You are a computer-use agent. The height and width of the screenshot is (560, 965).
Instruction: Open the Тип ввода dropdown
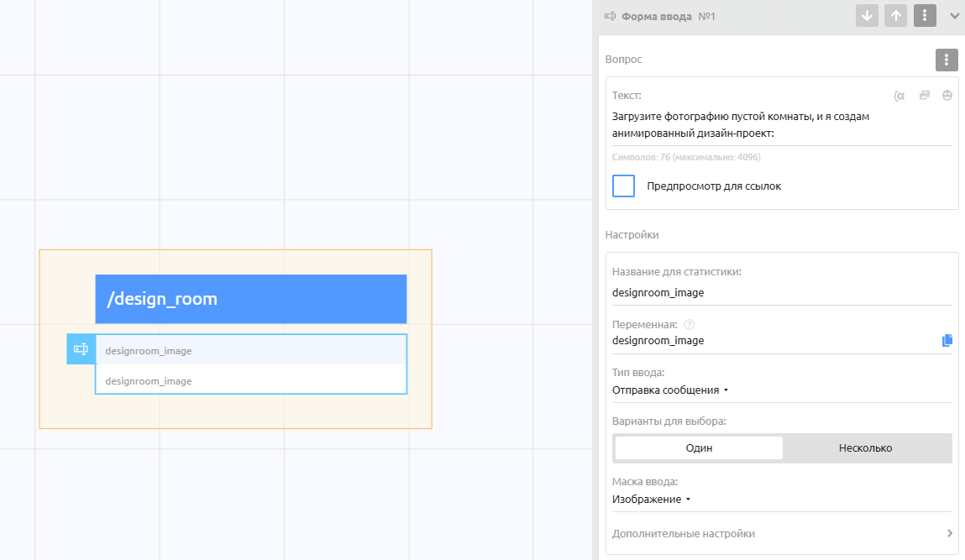click(670, 390)
